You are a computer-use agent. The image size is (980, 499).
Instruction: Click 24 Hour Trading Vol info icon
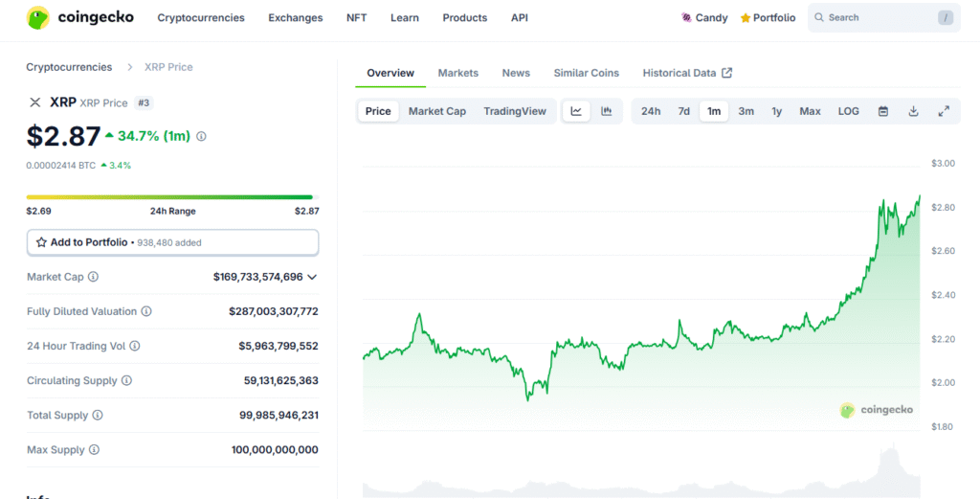point(134,345)
